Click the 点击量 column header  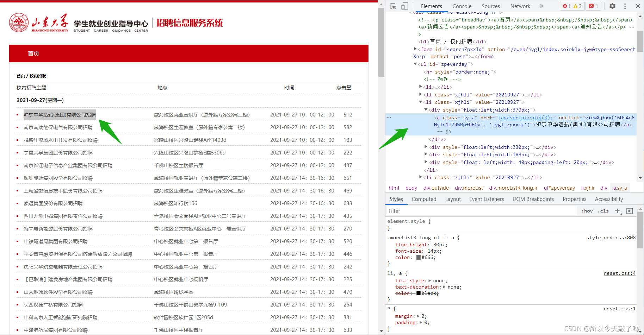pyautogui.click(x=344, y=88)
